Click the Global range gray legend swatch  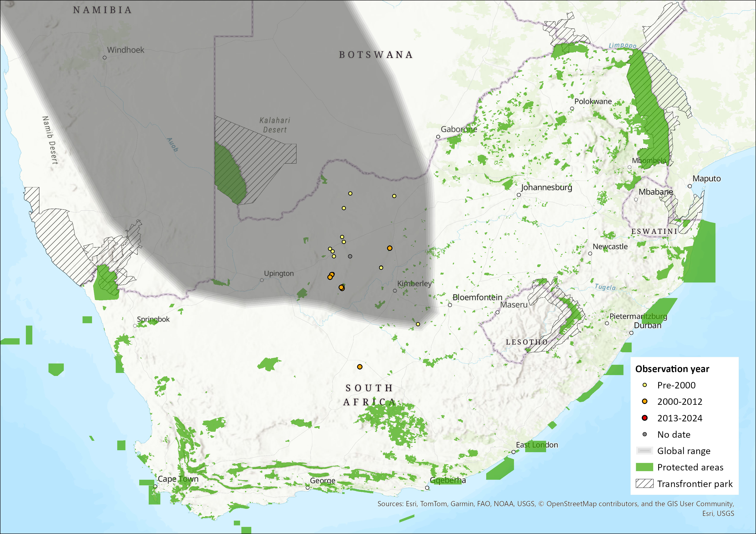[x=644, y=451]
